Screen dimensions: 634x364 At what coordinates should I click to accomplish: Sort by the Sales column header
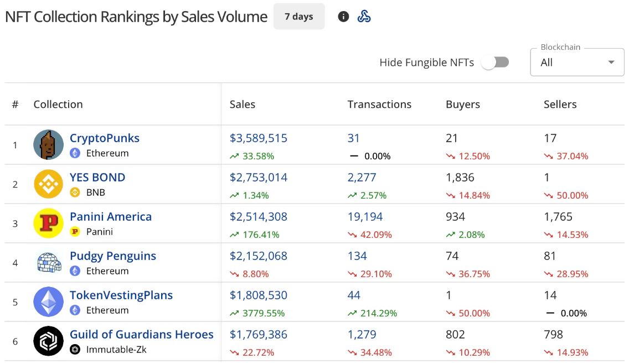(x=243, y=105)
